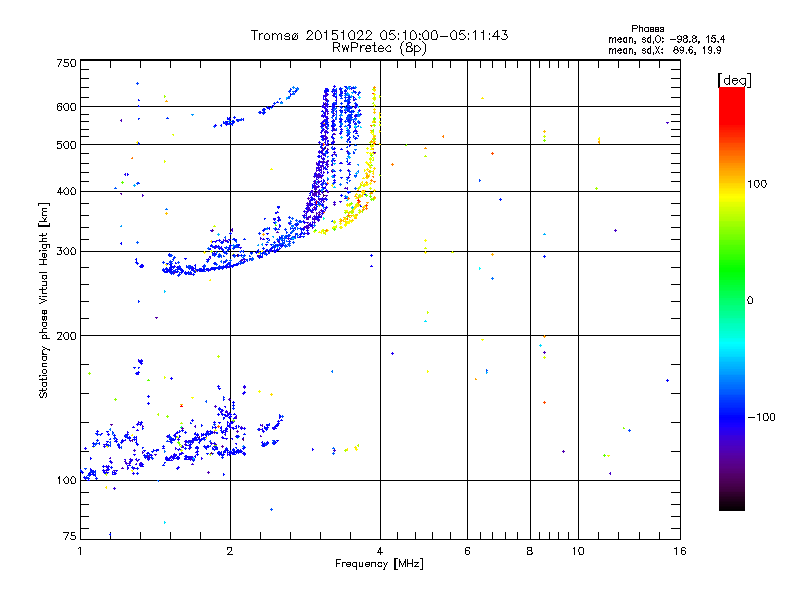
Task: Click the 'mean, sd,X: 89.6, 19.9' line
Action: click(664, 50)
